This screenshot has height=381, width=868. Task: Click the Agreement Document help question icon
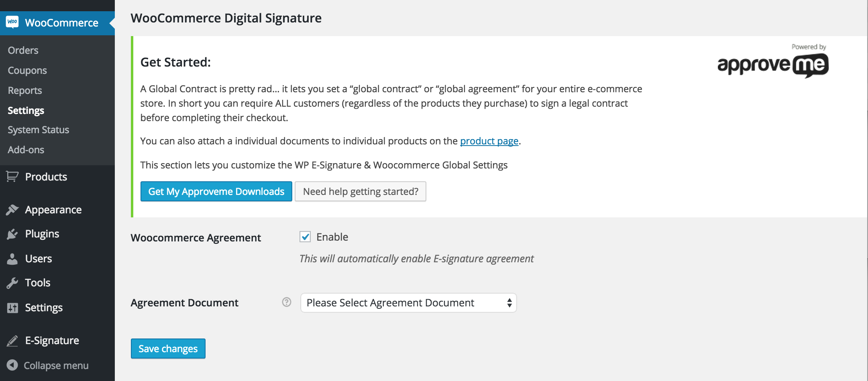(286, 302)
